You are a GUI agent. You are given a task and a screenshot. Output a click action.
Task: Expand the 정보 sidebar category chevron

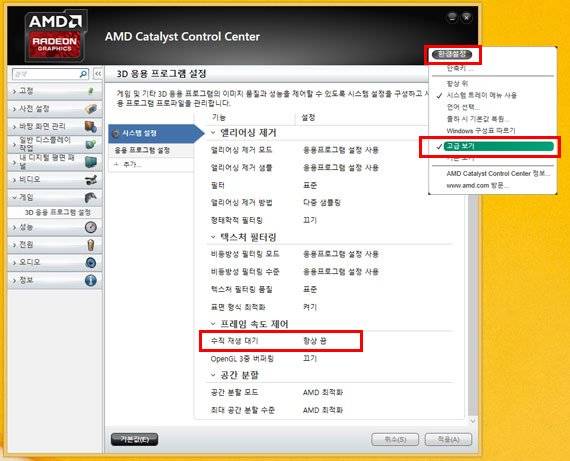coord(15,280)
